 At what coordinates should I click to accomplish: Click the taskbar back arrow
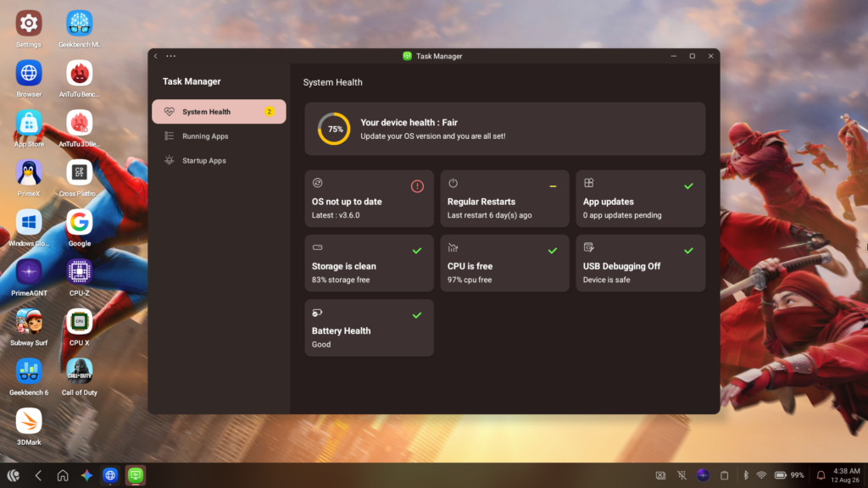point(38,475)
